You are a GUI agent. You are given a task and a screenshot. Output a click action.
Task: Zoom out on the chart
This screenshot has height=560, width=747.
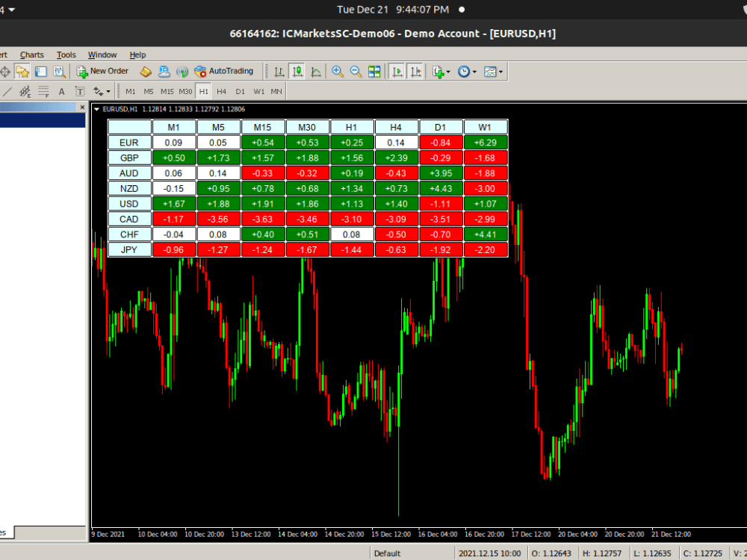click(356, 72)
